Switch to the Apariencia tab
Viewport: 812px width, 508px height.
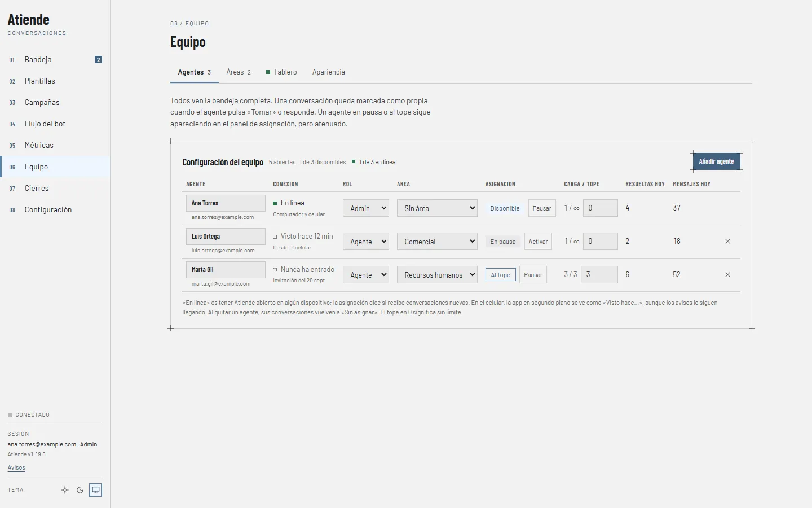tap(329, 72)
